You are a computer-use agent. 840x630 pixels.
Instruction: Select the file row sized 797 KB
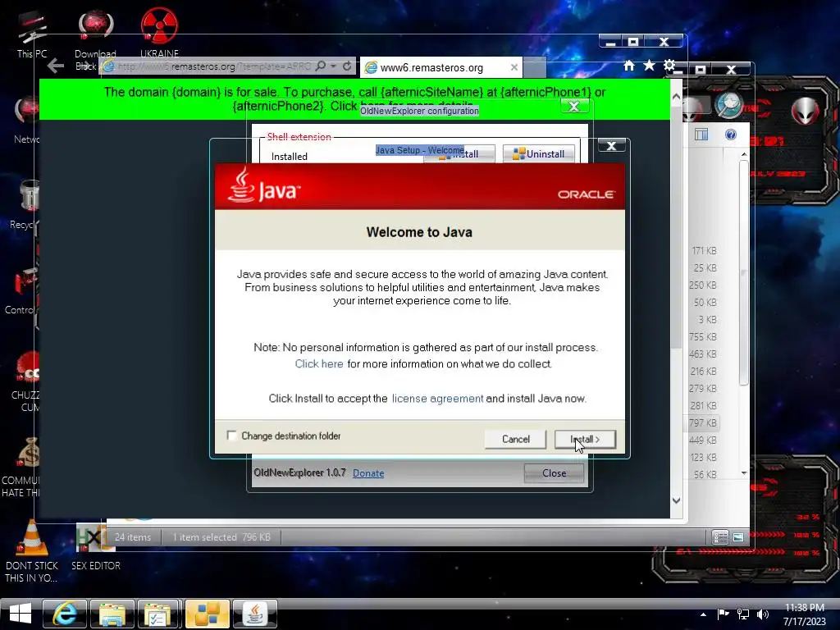coord(703,422)
